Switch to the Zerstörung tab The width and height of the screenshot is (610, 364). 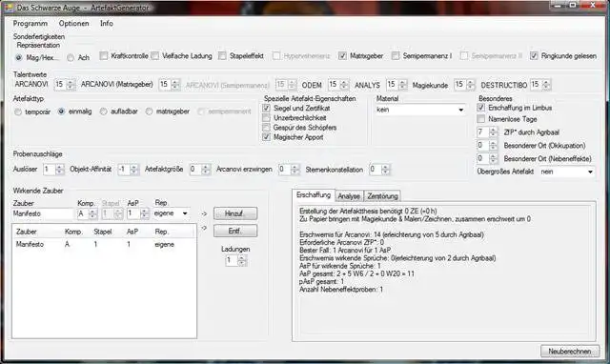[382, 196]
